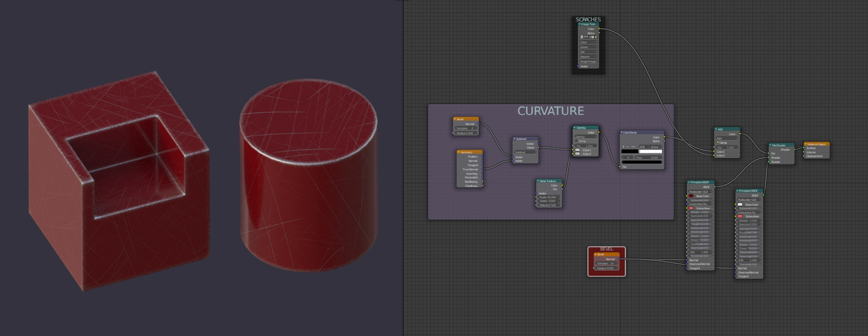Collapse the Geometry node with its triangle

[x=459, y=152]
